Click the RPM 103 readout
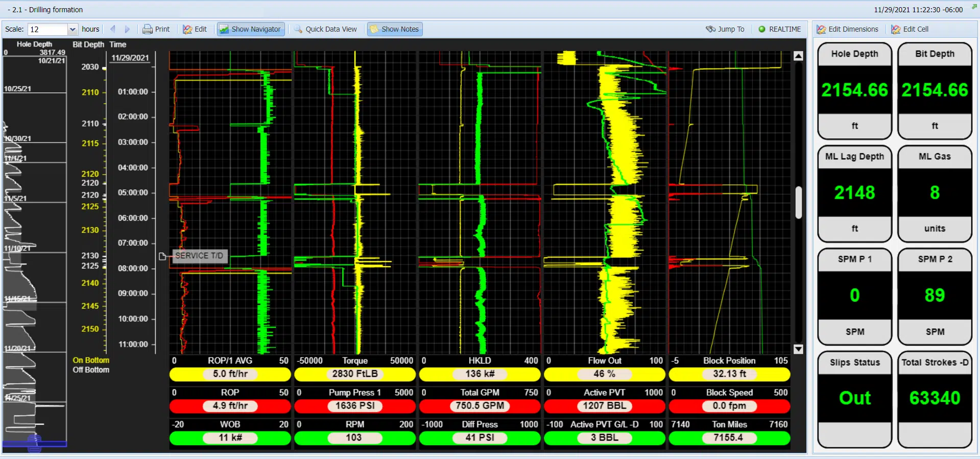Image resolution: width=980 pixels, height=459 pixels. 355,438
